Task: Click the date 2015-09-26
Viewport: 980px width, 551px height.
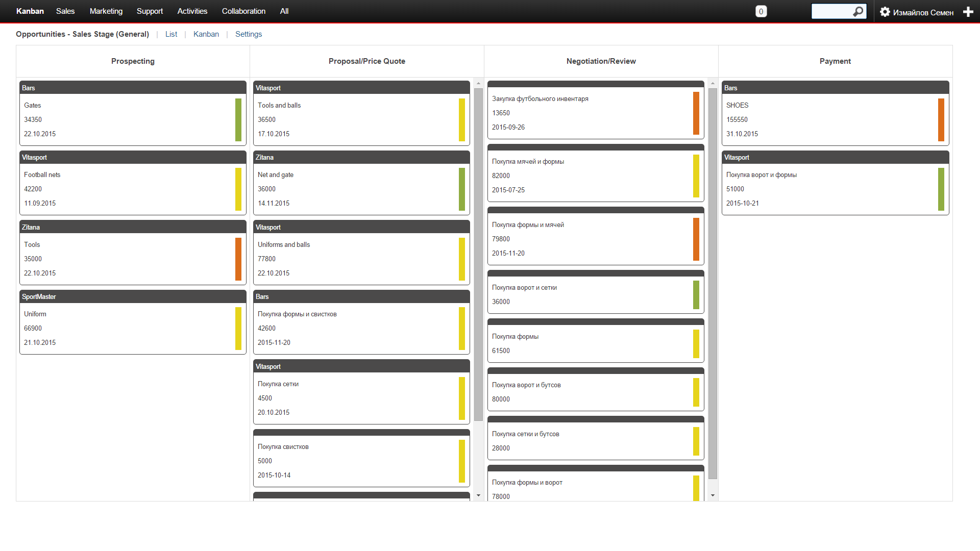Action: 508,127
